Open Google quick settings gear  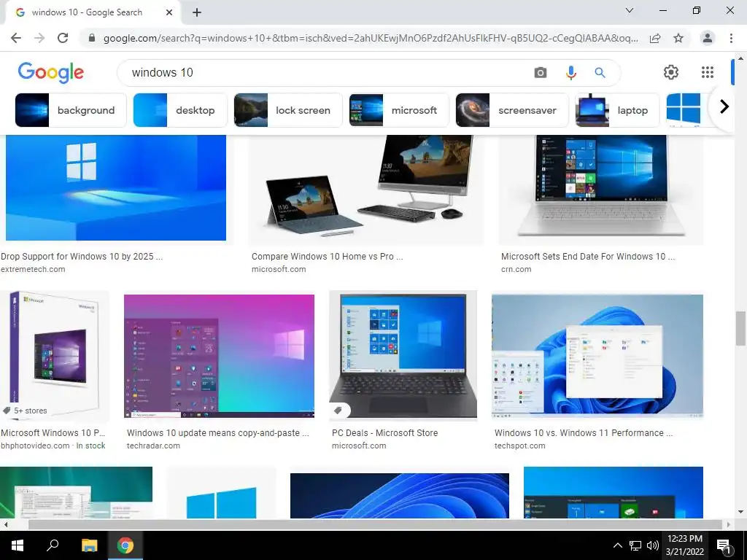click(x=671, y=72)
